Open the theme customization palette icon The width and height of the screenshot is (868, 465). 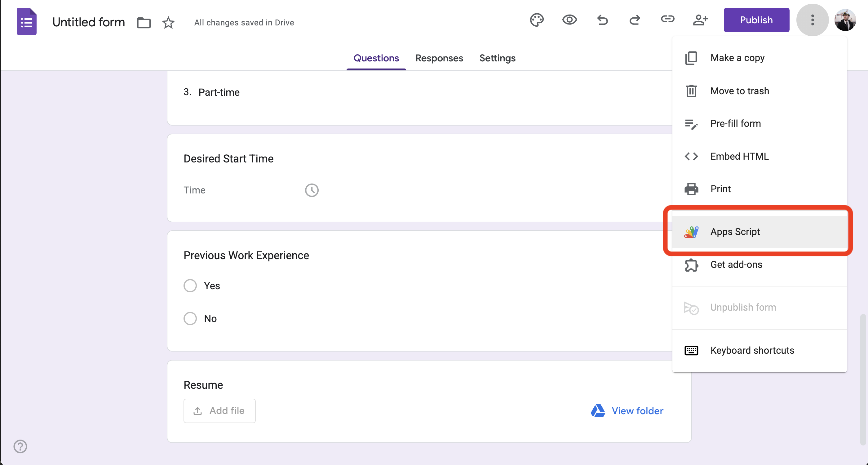[536, 20]
